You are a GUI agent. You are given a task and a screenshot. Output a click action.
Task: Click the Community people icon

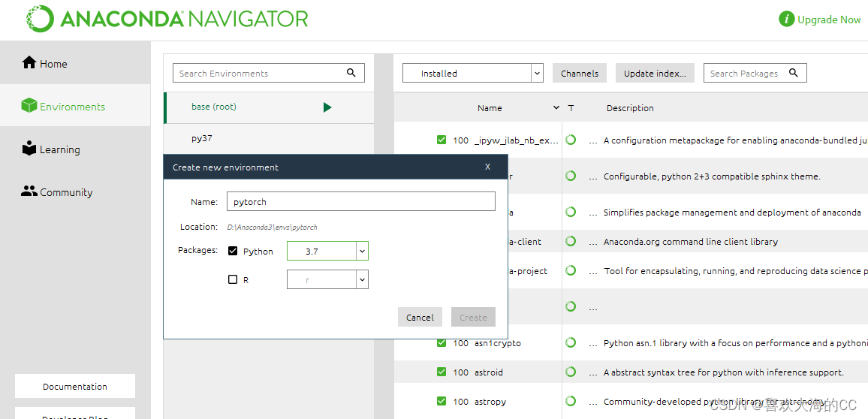click(29, 191)
